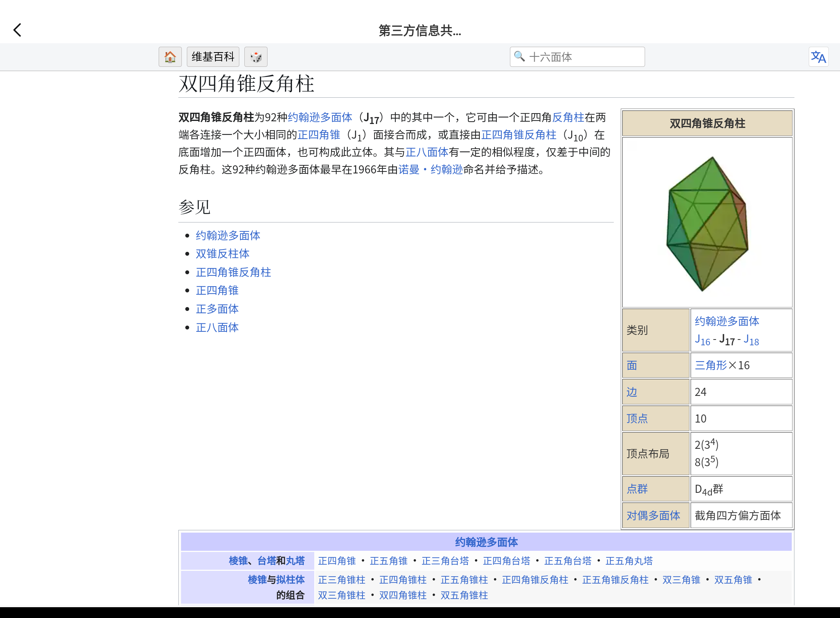Click 三角形 in the infobox face row
The image size is (840, 618).
tap(711, 365)
